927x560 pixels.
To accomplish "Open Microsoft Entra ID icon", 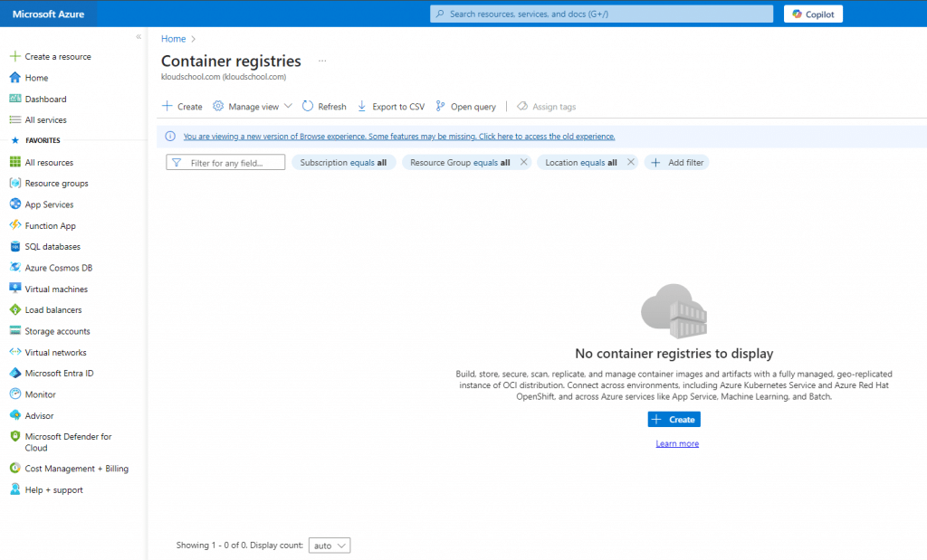I will [15, 373].
